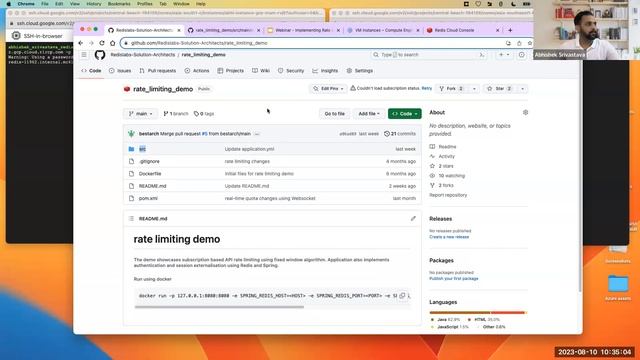Click the browser home icon
Viewport: 640px width, 360px height.
pos(112,43)
